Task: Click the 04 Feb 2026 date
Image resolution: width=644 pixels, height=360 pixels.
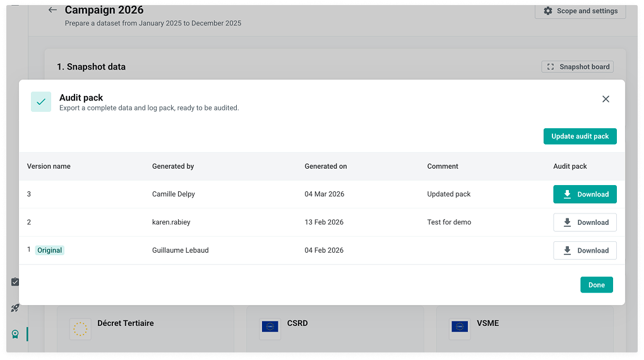Action: (x=324, y=250)
